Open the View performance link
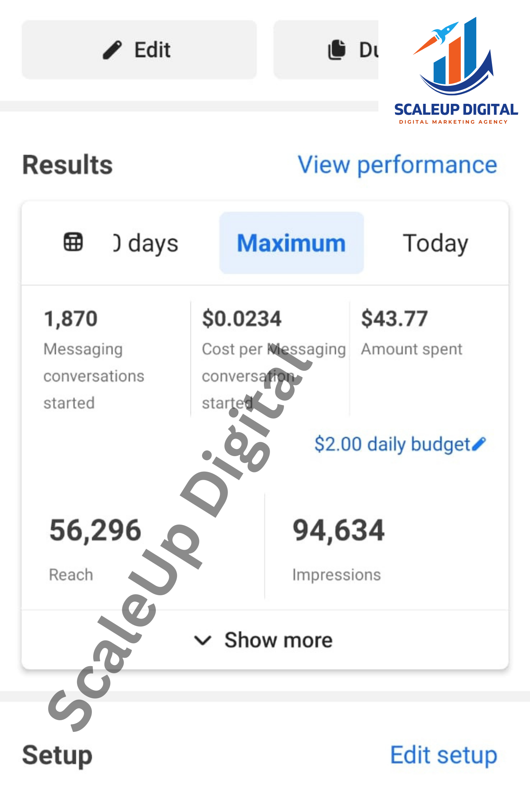The image size is (530, 812). (x=397, y=165)
